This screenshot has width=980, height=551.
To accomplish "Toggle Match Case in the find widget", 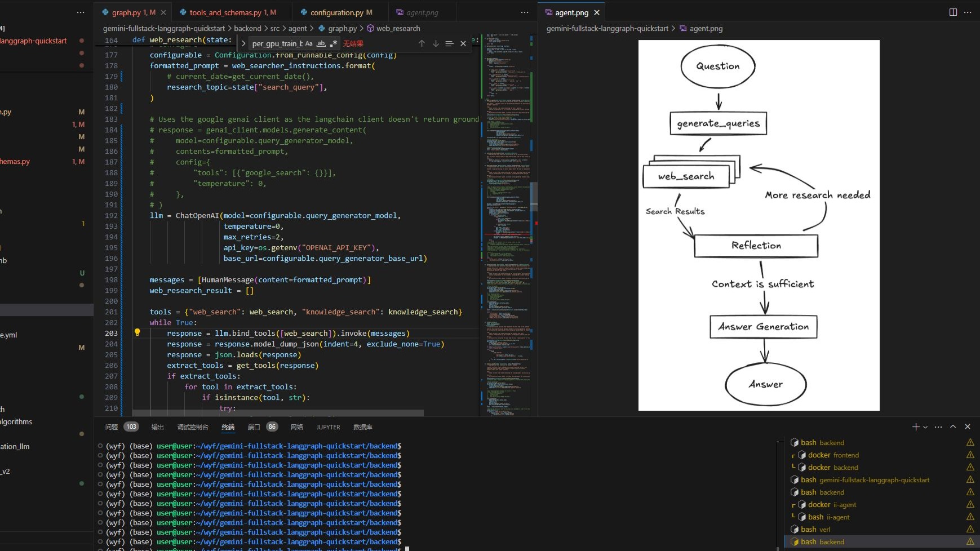I will point(309,43).
